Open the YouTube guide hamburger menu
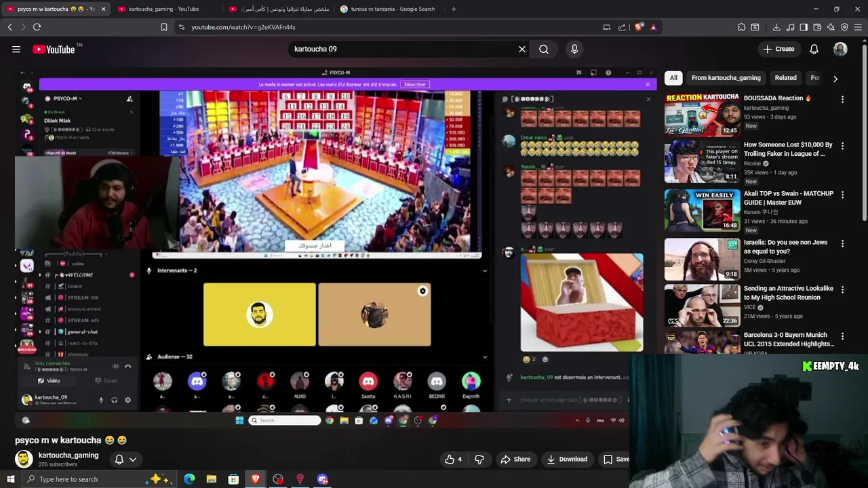This screenshot has height=488, width=868. (16, 49)
